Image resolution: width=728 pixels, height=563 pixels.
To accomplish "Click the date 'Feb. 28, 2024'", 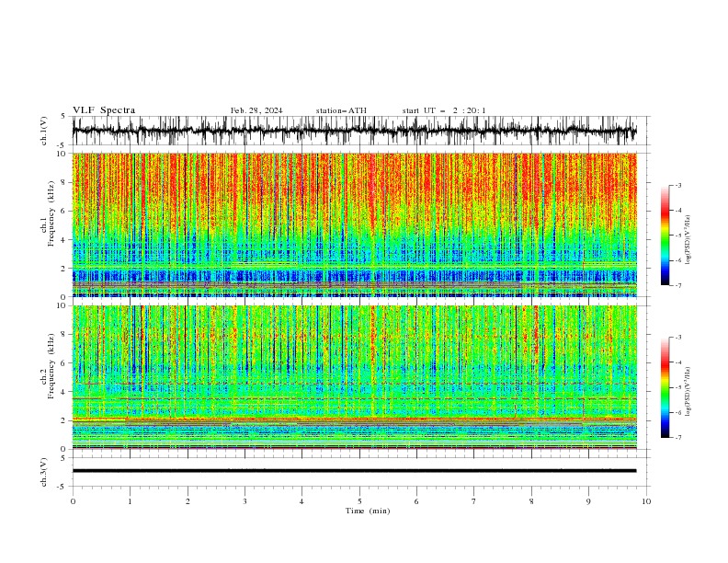I will (x=256, y=110).
